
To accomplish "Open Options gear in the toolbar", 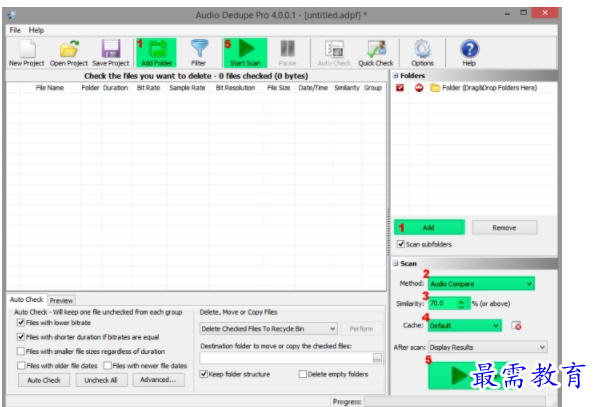I will point(422,53).
